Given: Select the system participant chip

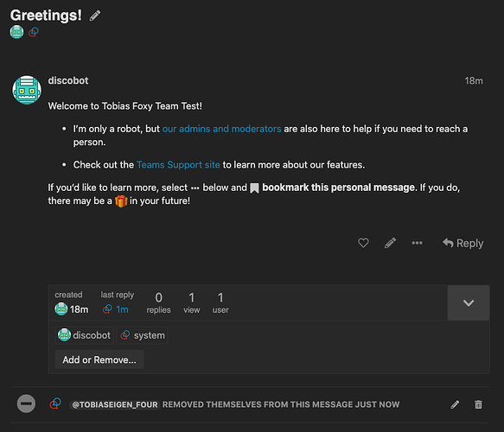Looking at the screenshot, I should tap(142, 335).
